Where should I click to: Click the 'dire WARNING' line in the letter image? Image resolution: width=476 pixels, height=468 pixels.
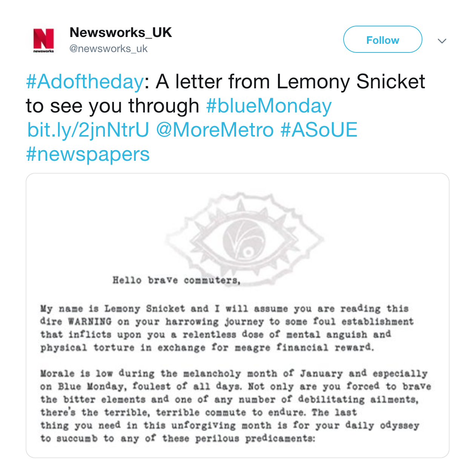[x=227, y=322]
